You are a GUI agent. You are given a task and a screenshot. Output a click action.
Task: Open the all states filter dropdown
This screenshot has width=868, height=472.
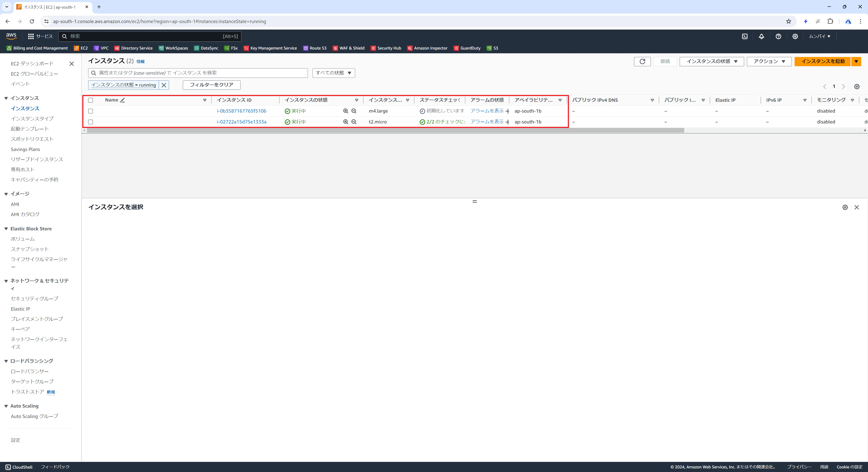pyautogui.click(x=334, y=73)
